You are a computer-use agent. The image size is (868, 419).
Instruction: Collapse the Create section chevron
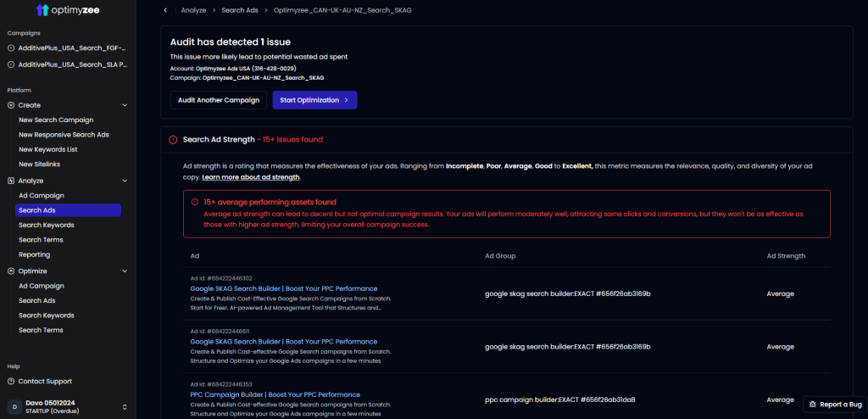point(125,105)
